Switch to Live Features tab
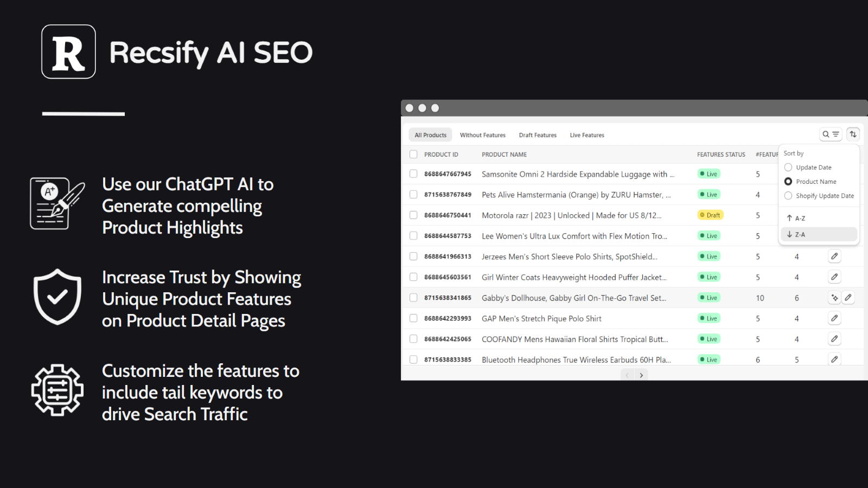This screenshot has width=868, height=488. (x=587, y=135)
